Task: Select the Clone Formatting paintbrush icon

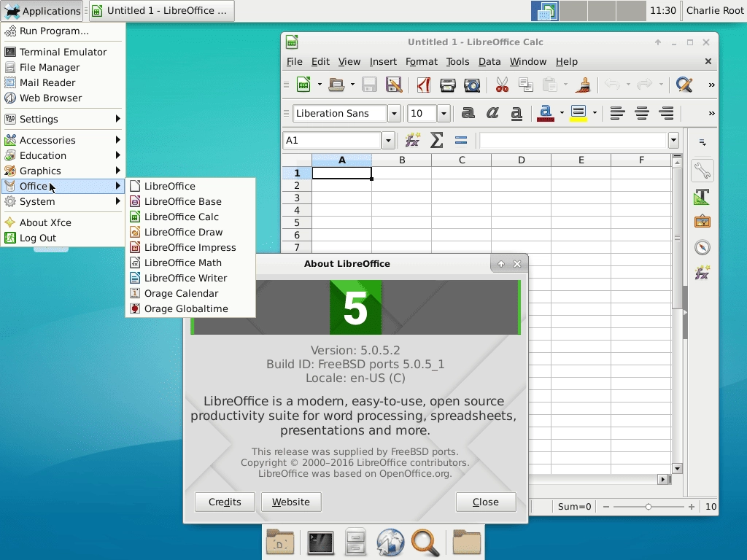Action: coord(583,85)
